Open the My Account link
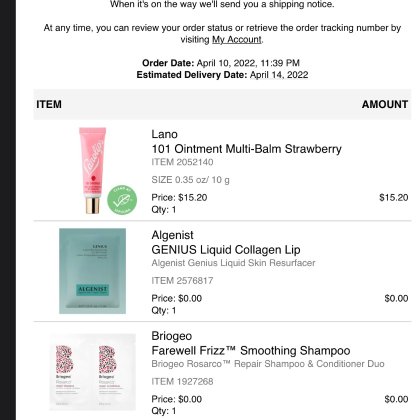Viewport: 420px width, 420px height. pyautogui.click(x=237, y=40)
